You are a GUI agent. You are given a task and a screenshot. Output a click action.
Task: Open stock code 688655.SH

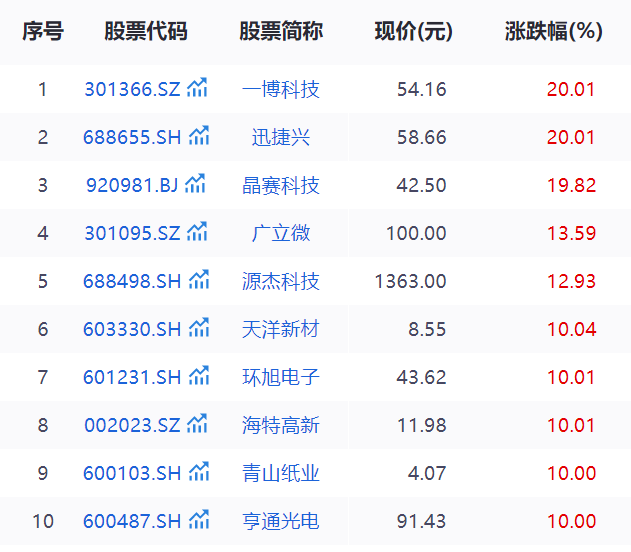click(132, 137)
